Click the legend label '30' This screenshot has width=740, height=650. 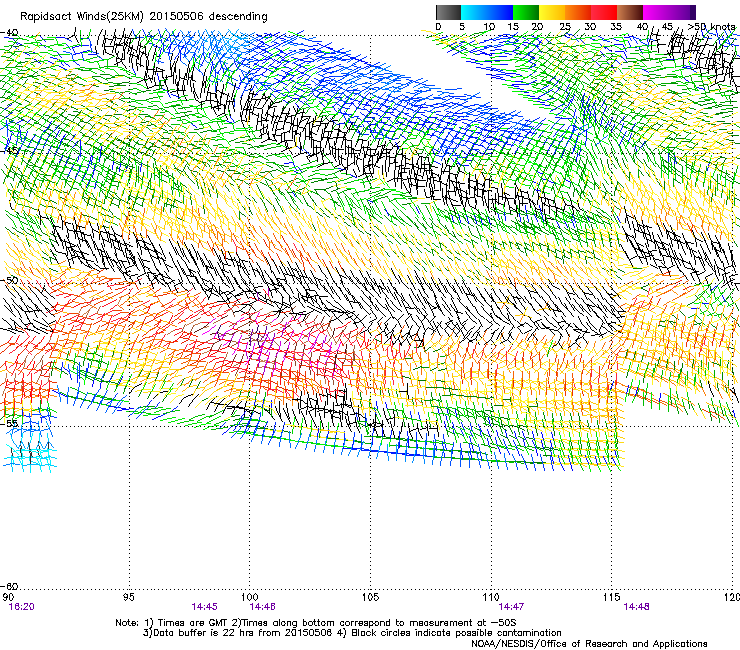(590, 27)
